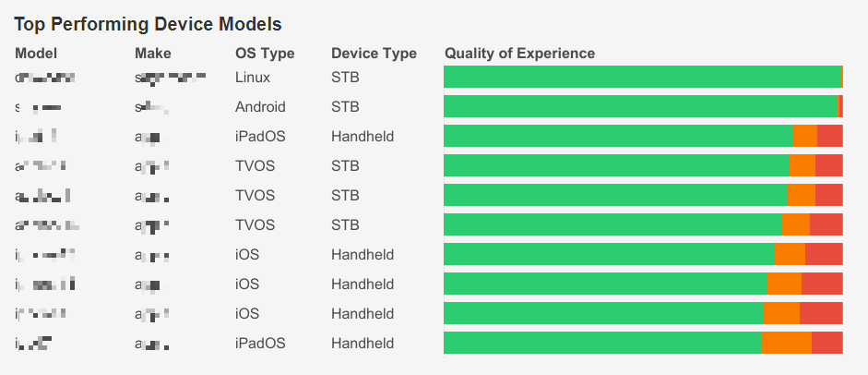The width and height of the screenshot is (868, 375).
Task: Select the Linux OS type cell
Action: (253, 77)
